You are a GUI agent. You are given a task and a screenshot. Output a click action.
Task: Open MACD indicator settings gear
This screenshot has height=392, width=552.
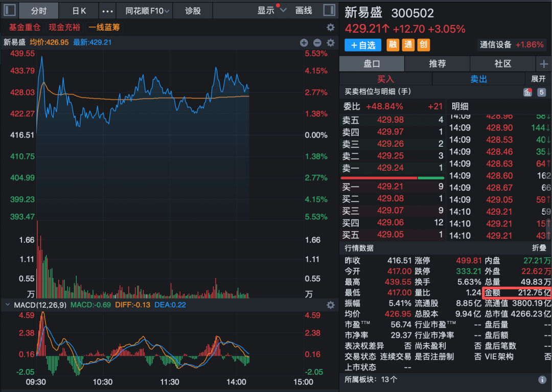[331, 305]
